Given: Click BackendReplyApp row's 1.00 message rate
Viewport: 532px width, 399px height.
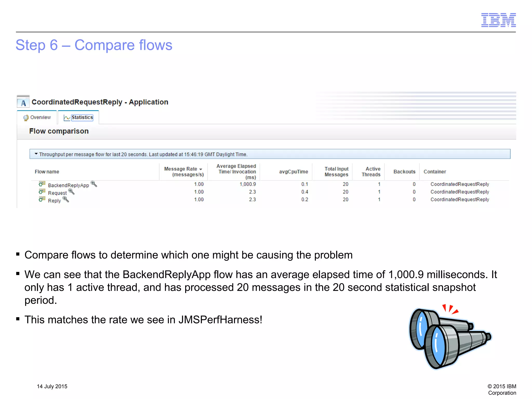Looking at the screenshot, I should (x=199, y=184).
